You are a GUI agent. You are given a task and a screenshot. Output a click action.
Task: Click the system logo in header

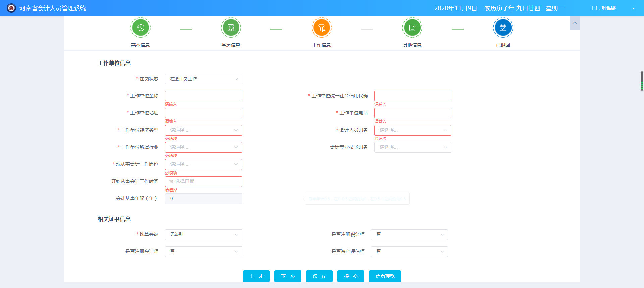tap(11, 8)
